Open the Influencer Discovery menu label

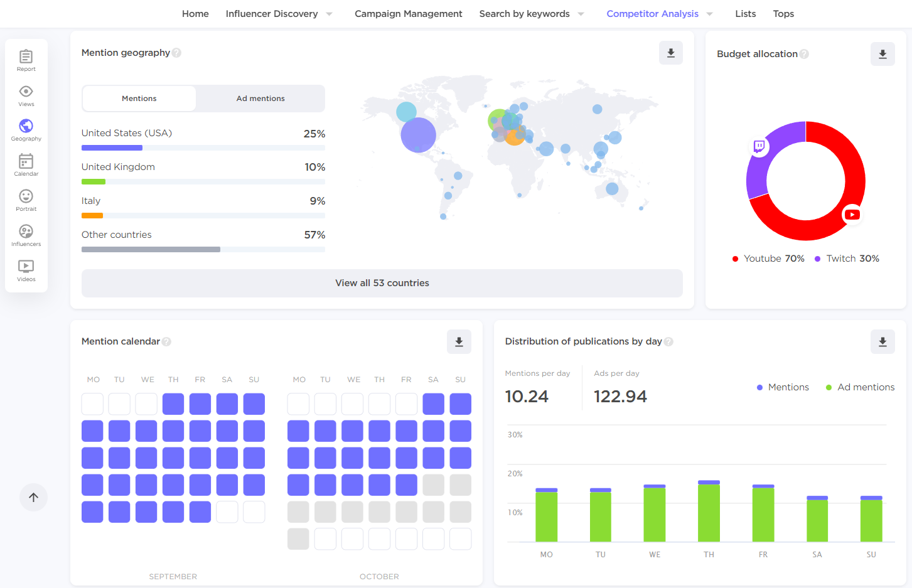point(272,14)
